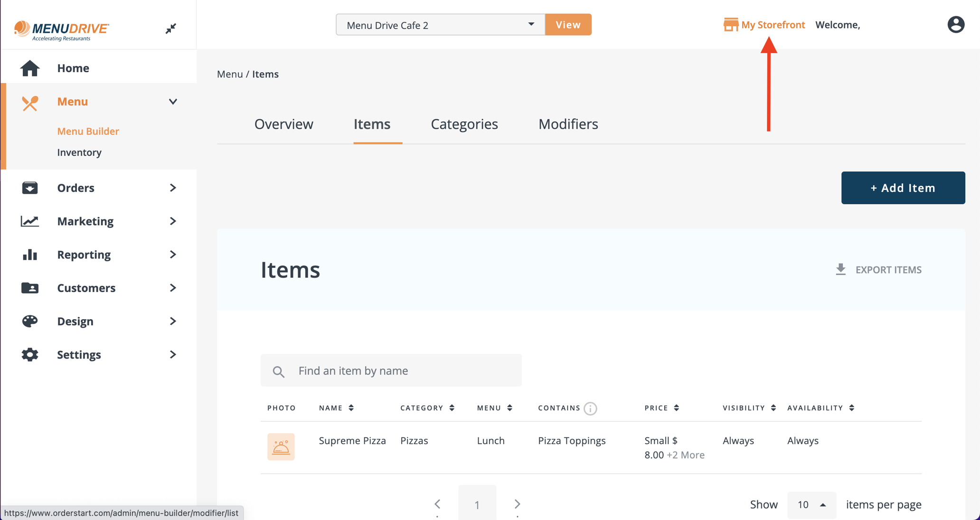Expand the Settings section chevron
This screenshot has width=980, height=520.
pyautogui.click(x=173, y=354)
